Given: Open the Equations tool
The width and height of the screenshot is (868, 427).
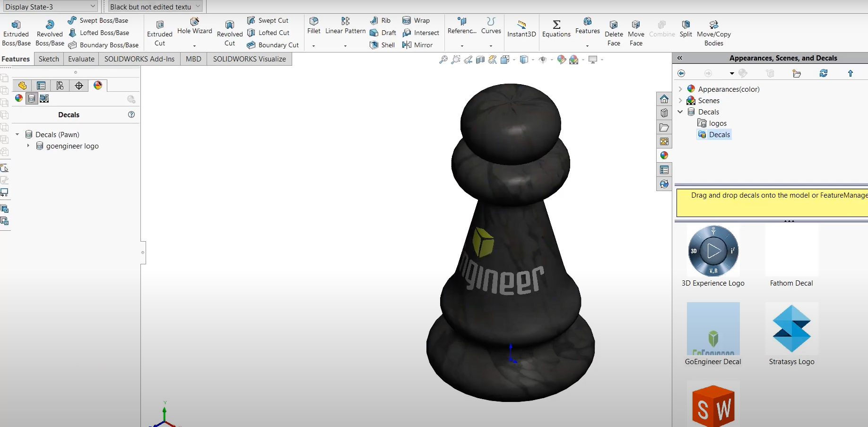Looking at the screenshot, I should 556,28.
